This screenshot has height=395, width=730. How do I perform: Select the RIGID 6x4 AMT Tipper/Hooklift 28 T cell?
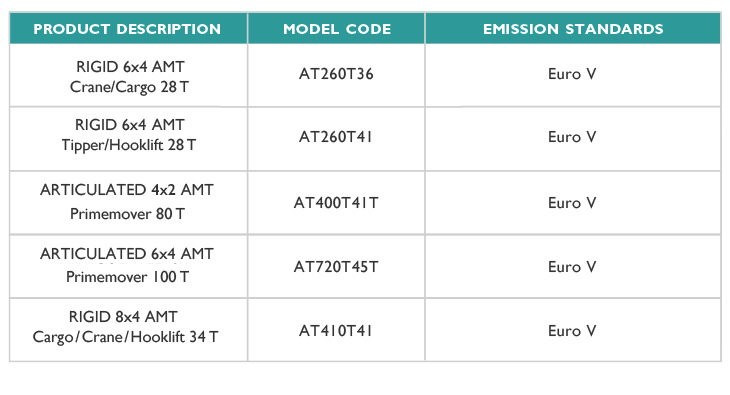point(128,139)
